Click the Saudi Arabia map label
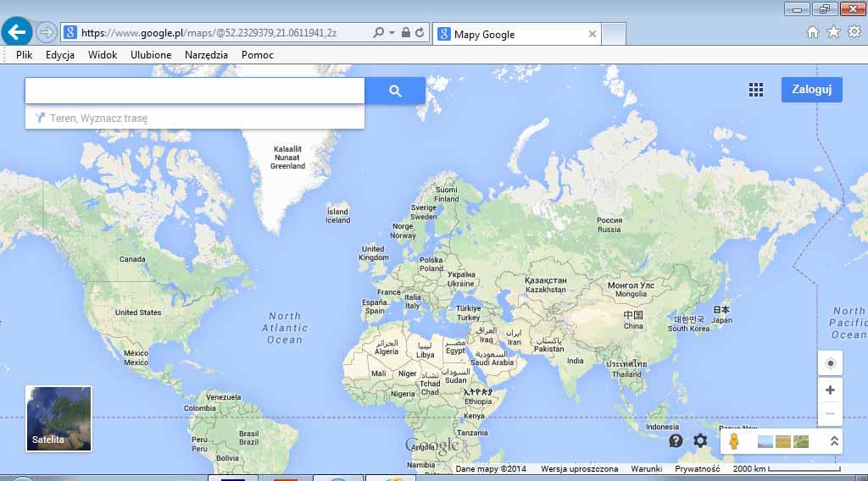The height and width of the screenshot is (481, 868). (x=492, y=358)
